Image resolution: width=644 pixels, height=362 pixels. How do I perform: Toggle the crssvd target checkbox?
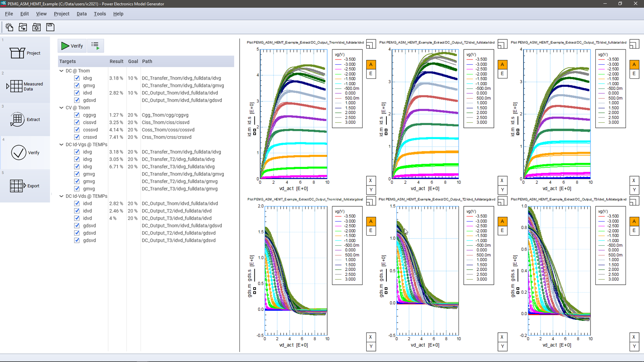point(77,137)
